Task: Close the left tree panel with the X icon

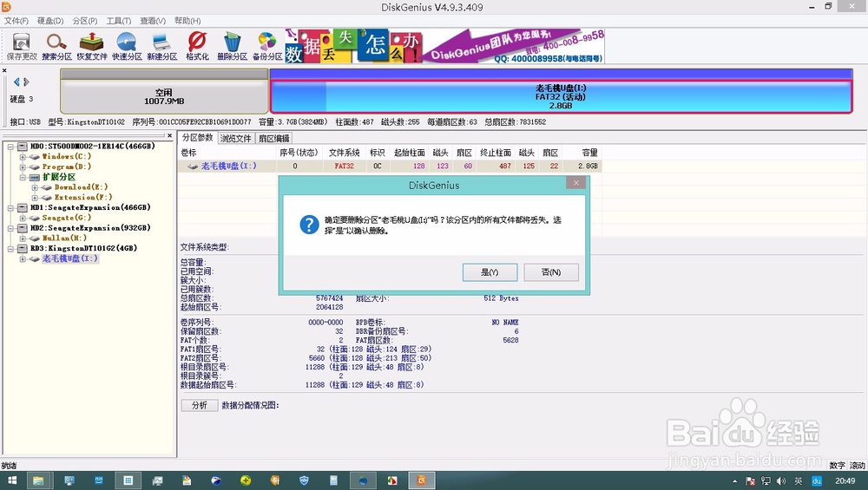Action: pos(169,135)
